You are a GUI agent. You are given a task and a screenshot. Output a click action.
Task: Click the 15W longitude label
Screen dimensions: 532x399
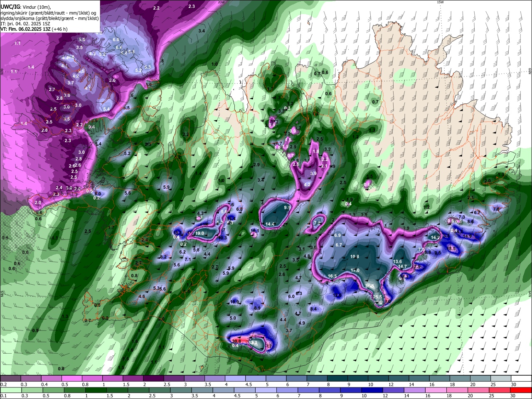coord(440,2)
